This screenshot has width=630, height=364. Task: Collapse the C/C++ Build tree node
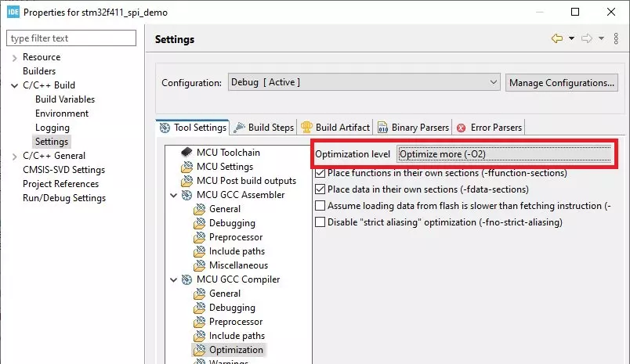point(15,85)
